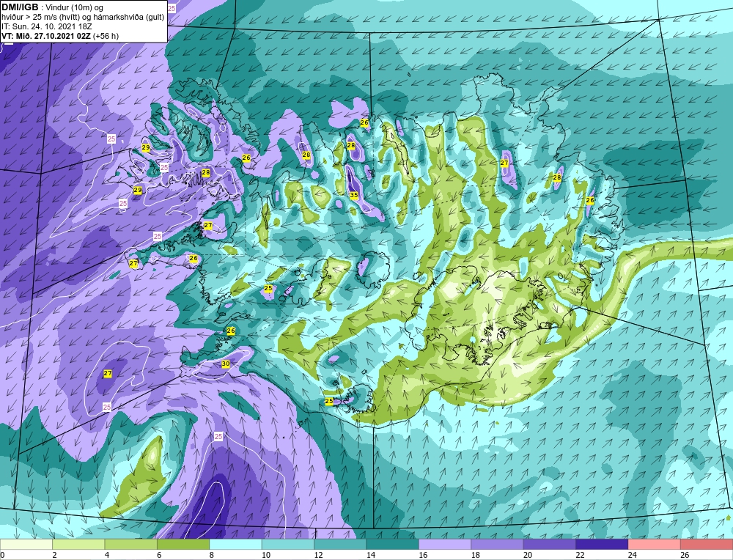The image size is (733, 560).
Task: Click the color scale tick label 10
Action: point(266,555)
